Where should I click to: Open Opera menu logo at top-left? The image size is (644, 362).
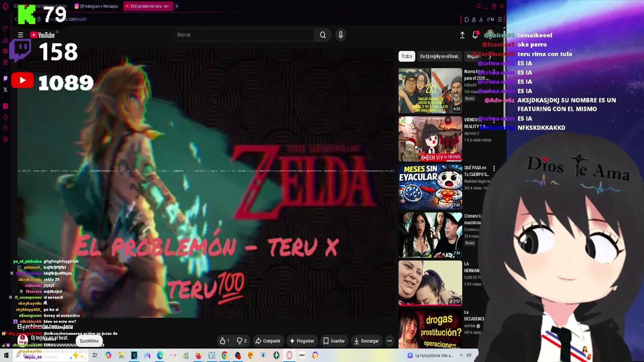click(x=6, y=7)
